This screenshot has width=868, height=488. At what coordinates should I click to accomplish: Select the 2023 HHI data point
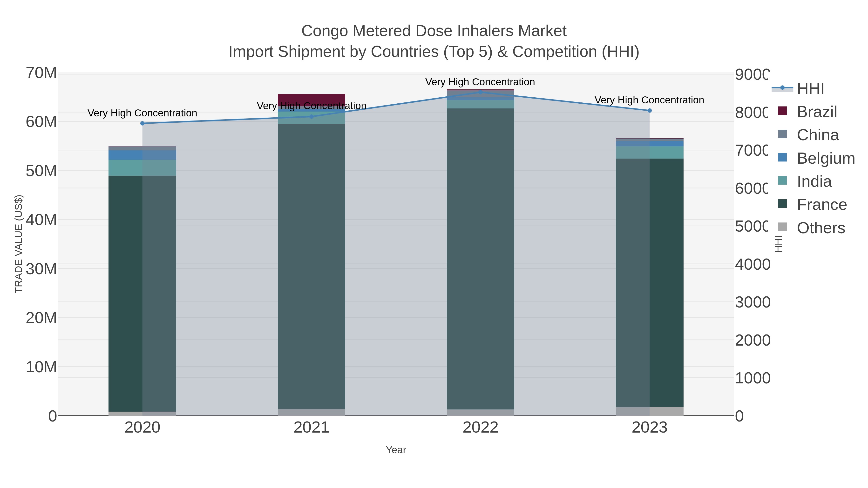(650, 110)
